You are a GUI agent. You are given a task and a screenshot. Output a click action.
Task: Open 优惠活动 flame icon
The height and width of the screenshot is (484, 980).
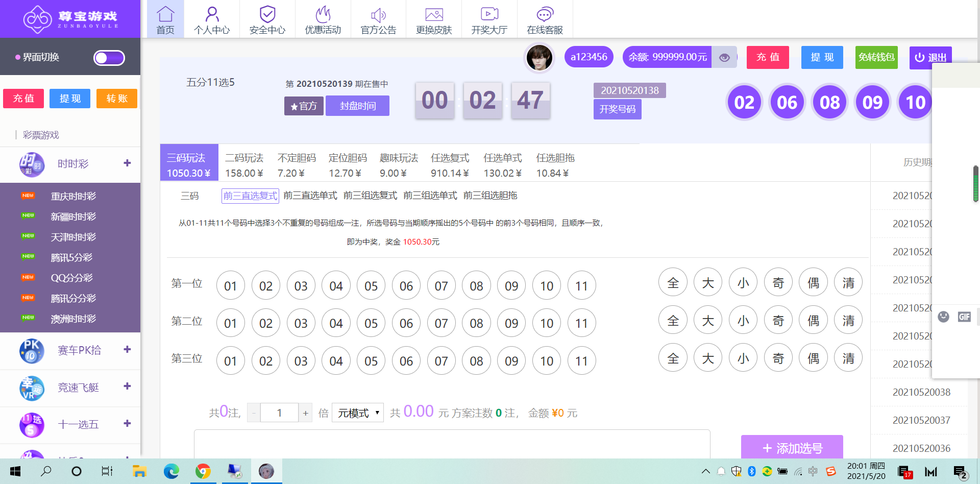point(323,14)
